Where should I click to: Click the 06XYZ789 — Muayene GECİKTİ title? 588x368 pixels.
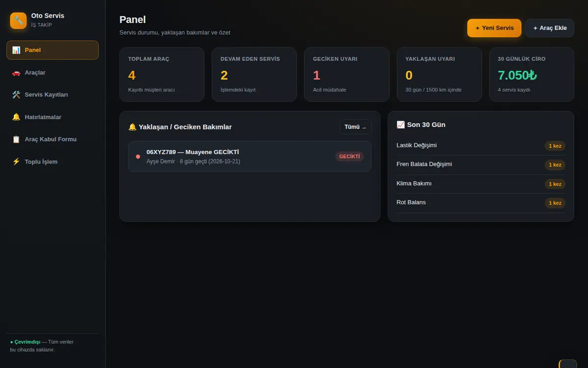193,152
